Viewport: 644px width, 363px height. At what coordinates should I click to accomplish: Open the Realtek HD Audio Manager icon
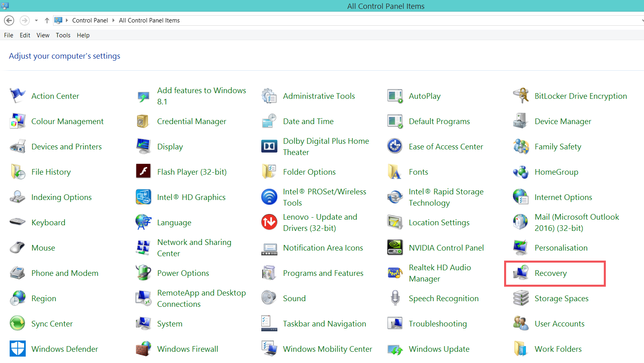point(395,273)
